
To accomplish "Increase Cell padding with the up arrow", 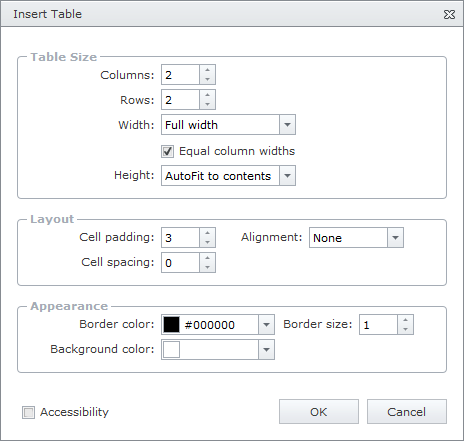I will click(207, 233).
